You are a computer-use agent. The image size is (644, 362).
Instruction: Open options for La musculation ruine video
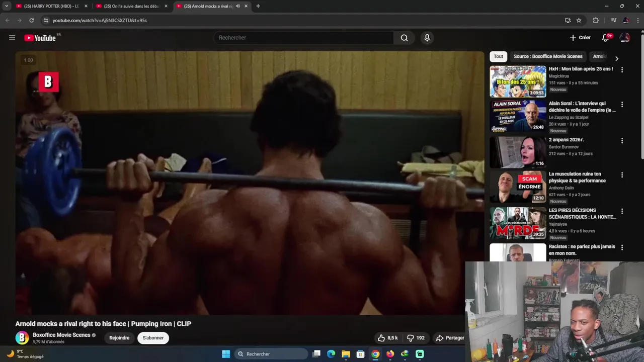point(622,175)
